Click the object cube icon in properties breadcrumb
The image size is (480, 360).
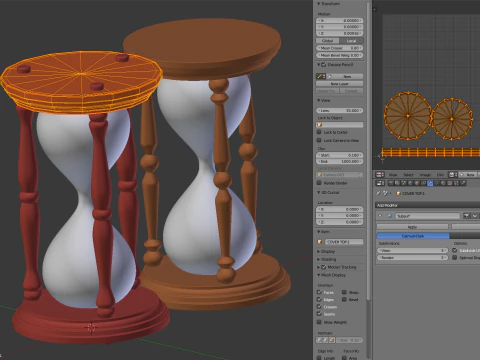(398, 193)
